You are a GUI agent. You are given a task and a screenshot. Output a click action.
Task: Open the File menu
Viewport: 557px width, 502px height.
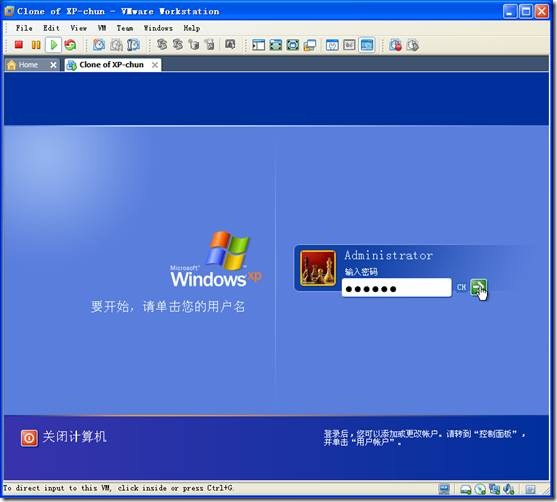pos(24,28)
